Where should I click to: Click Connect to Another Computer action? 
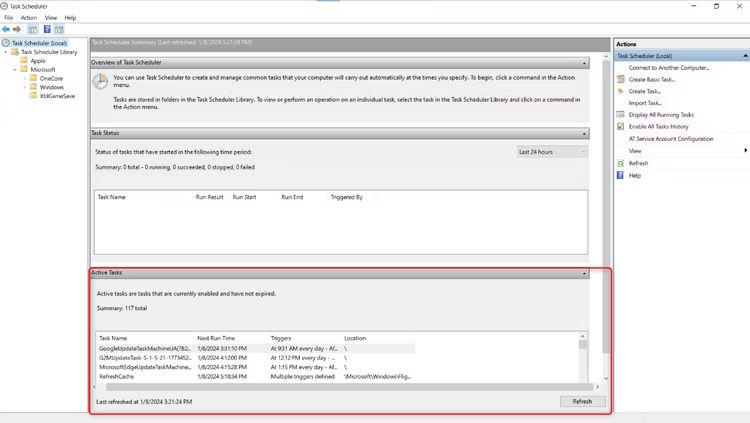tap(669, 68)
